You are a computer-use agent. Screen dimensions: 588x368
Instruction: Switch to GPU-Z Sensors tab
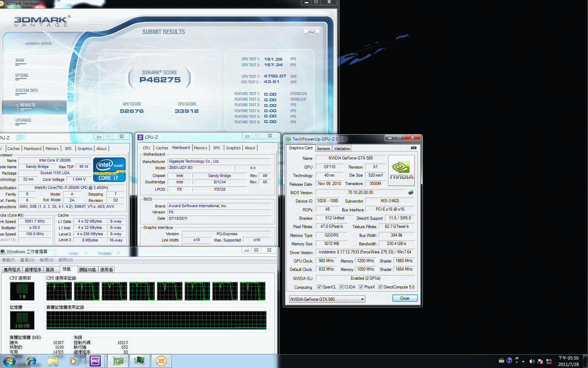tap(323, 149)
